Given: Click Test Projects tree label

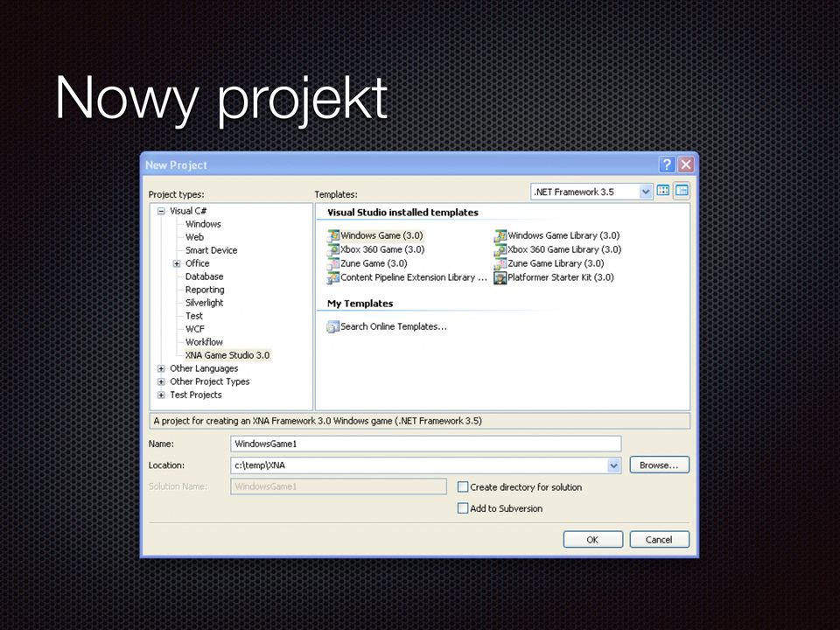Looking at the screenshot, I should click(195, 395).
